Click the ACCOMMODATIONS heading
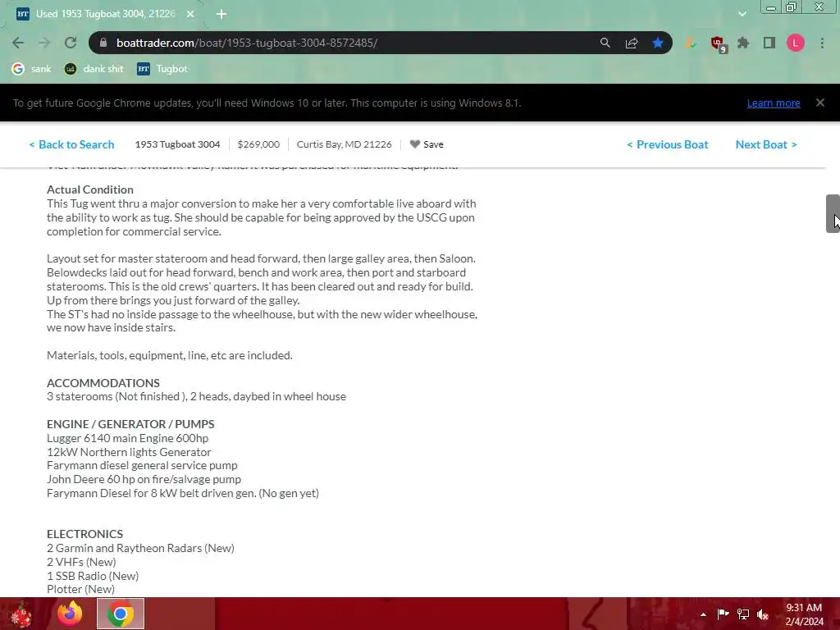The width and height of the screenshot is (840, 630). point(103,383)
